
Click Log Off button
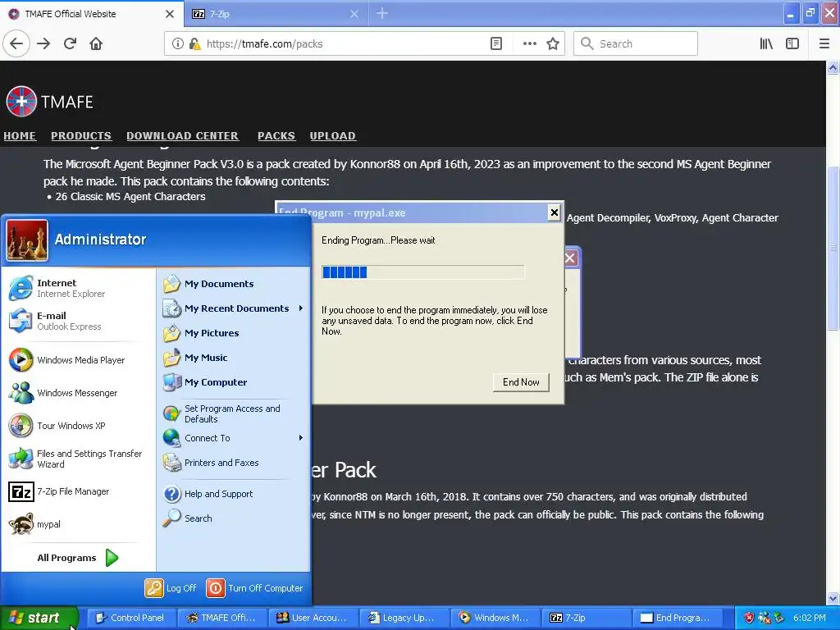pyautogui.click(x=171, y=587)
